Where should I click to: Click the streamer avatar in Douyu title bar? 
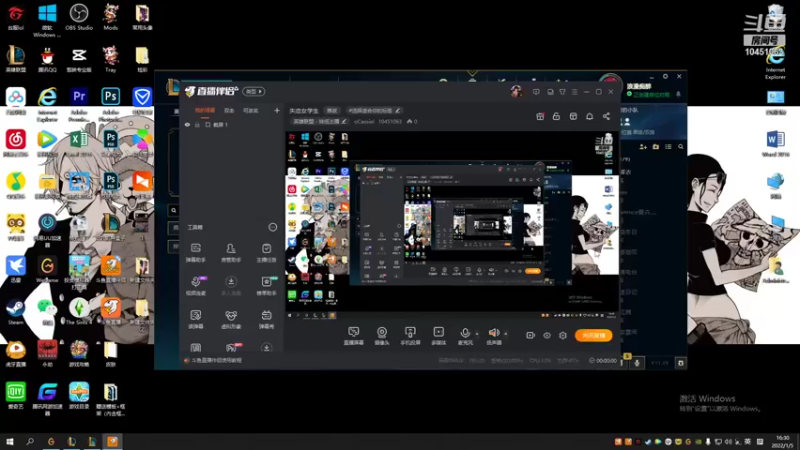pyautogui.click(x=516, y=91)
